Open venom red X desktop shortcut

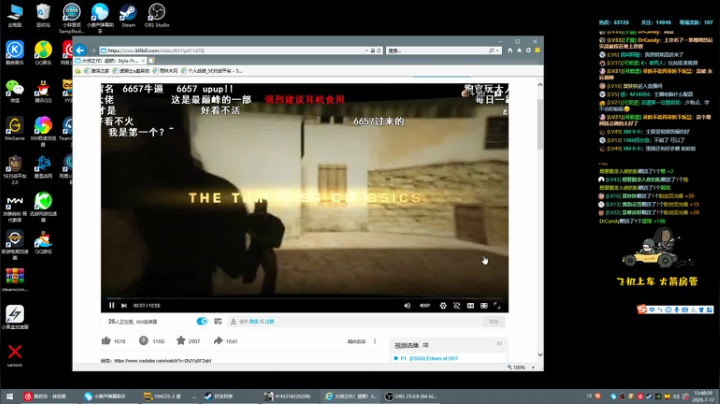15,355
